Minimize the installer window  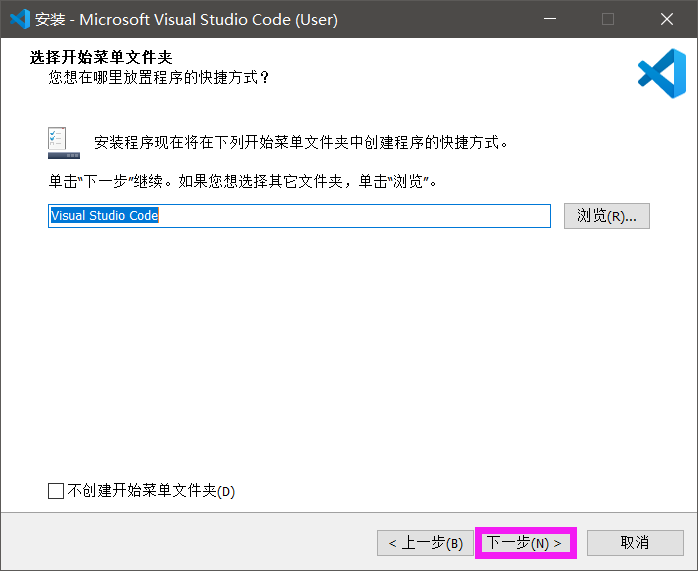550,19
